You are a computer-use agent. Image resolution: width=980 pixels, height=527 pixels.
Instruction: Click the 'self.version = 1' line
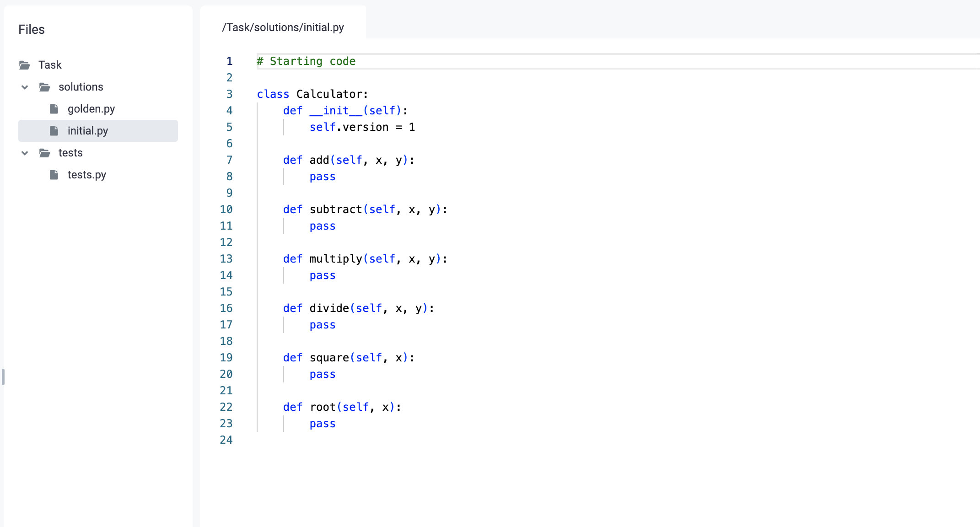pyautogui.click(x=362, y=127)
